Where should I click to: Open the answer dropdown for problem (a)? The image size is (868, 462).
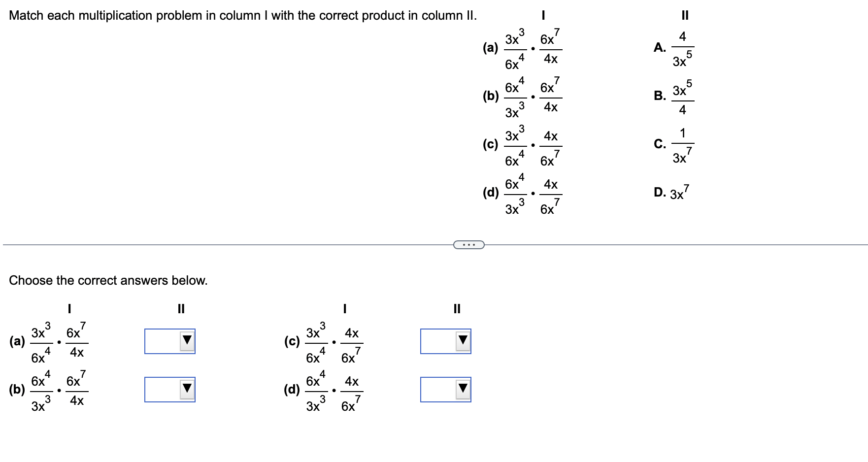169,342
